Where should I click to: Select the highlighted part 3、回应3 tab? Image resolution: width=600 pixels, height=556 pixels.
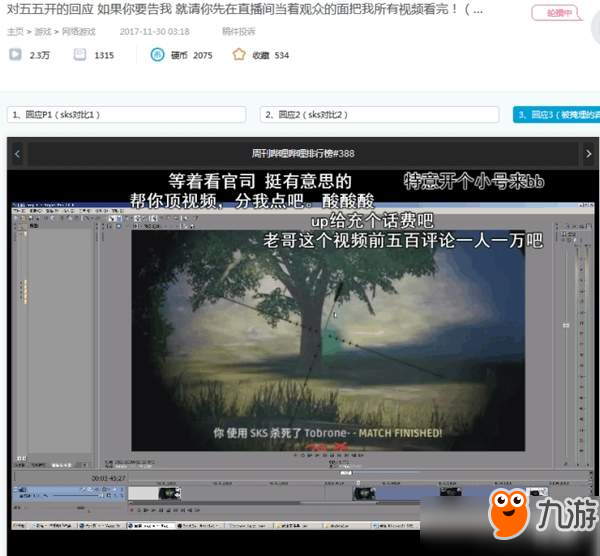(x=557, y=114)
